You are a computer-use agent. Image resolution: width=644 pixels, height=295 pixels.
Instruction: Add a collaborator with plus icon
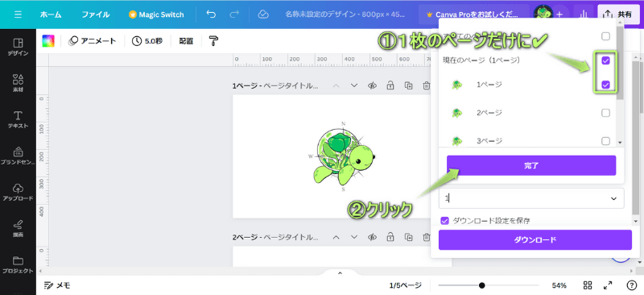559,15
